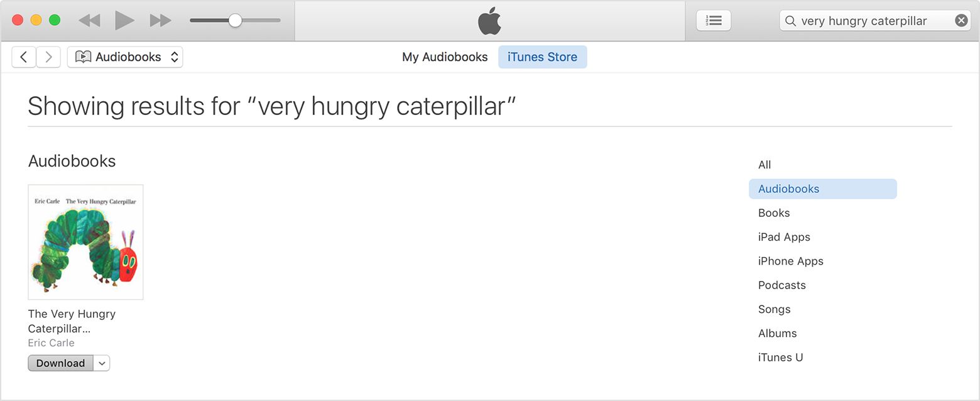Download The Very Hungry Caterpillar audiobook
The width and height of the screenshot is (980, 401).
pyautogui.click(x=60, y=363)
